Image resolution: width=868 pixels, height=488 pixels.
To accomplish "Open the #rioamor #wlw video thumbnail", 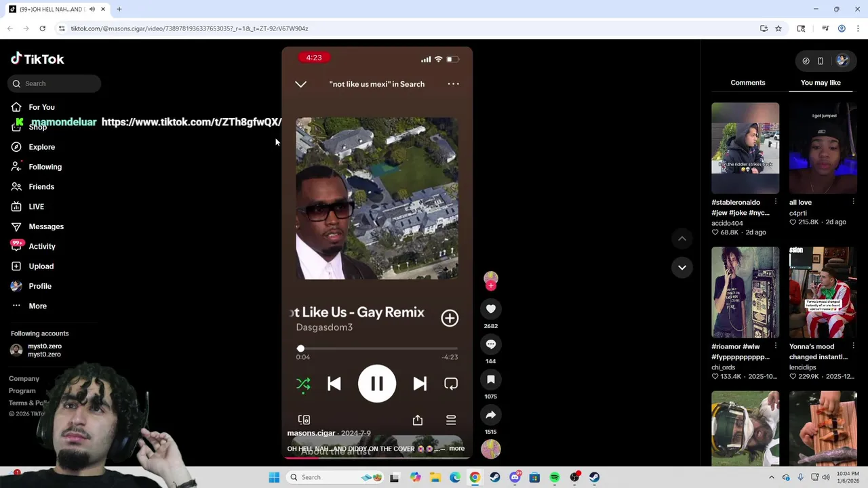I will pos(745,292).
